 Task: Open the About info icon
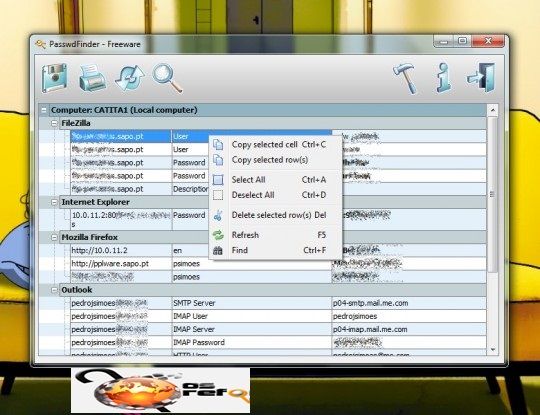point(444,79)
